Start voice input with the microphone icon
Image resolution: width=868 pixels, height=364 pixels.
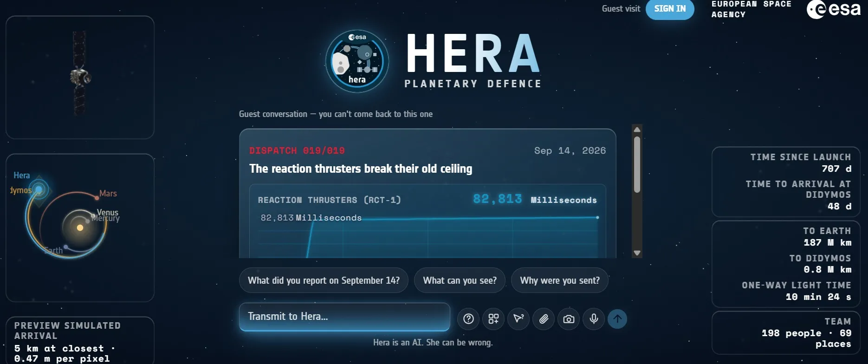pos(594,319)
